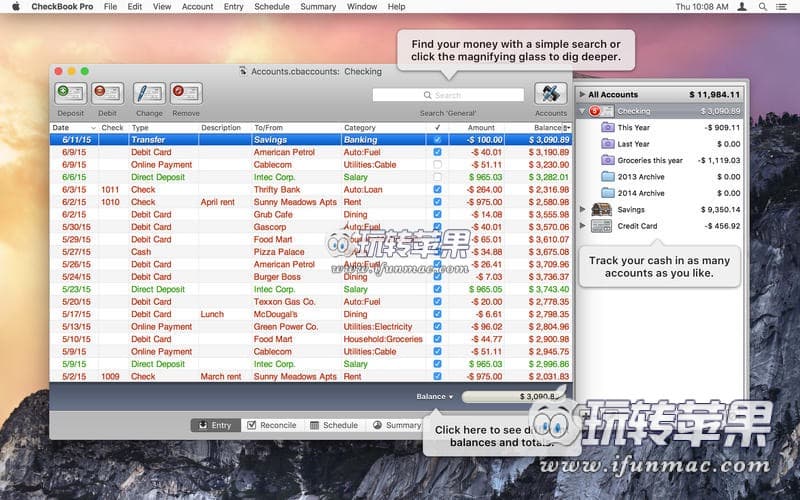The width and height of the screenshot is (800, 500).
Task: Open the Schedule menu in menu bar
Action: (272, 7)
